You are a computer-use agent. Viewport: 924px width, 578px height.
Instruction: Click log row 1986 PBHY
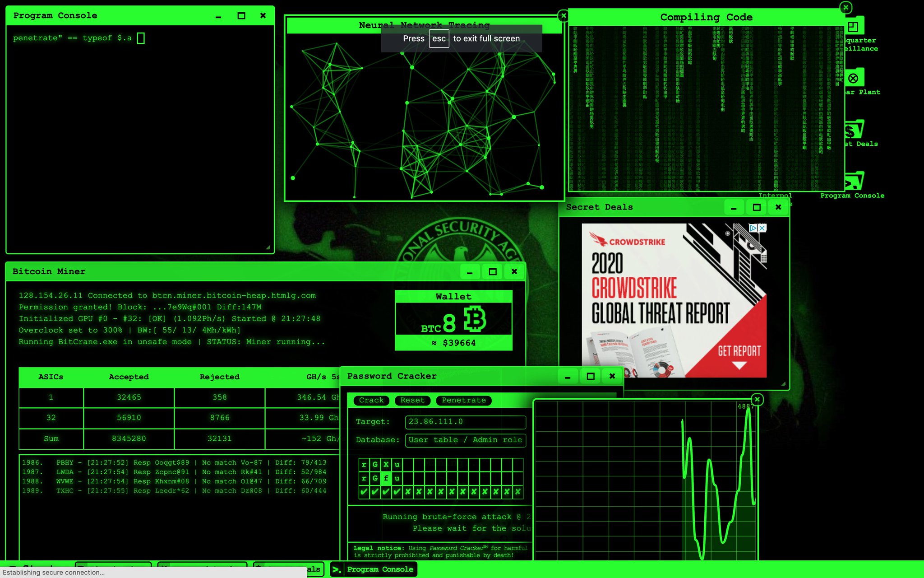pyautogui.click(x=174, y=462)
